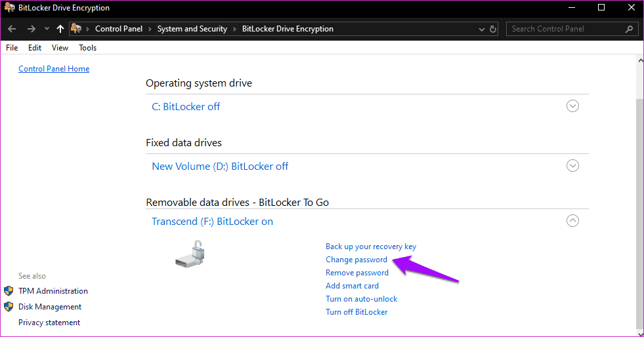Click the BitLocker icon in address bar
This screenshot has height=337, width=644.
click(76, 28)
